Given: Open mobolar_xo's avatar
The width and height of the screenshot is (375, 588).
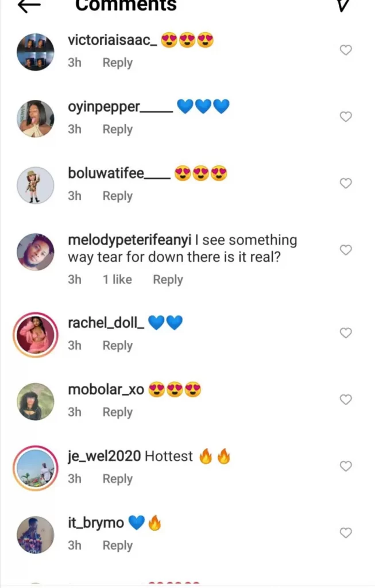Looking at the screenshot, I should click(x=36, y=401).
